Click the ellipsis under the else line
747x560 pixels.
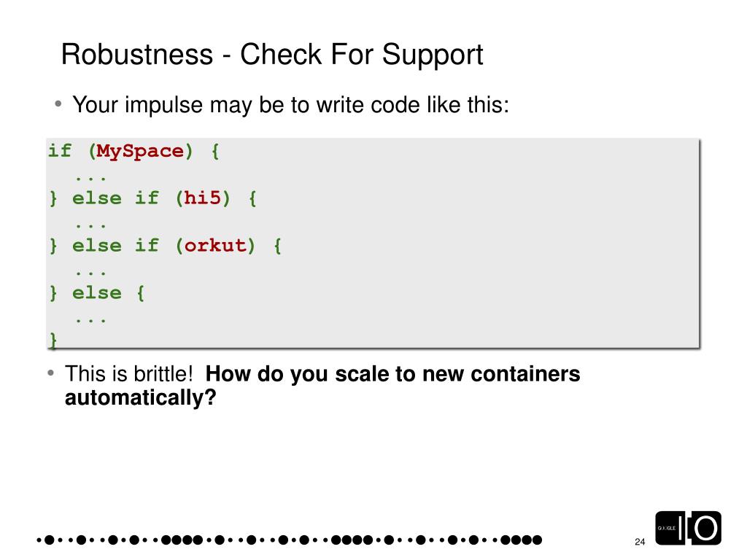coord(90,321)
